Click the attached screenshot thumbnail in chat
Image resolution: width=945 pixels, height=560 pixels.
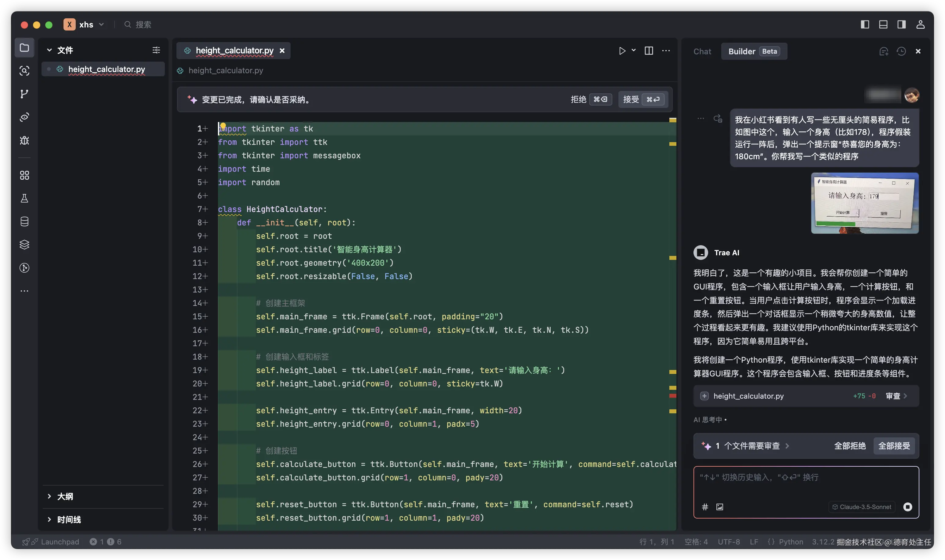click(865, 203)
